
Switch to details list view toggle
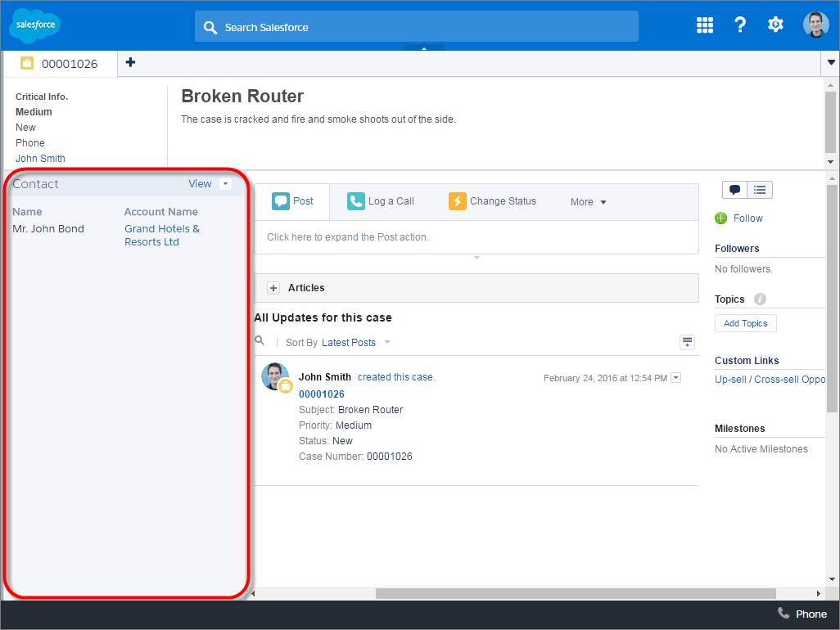point(760,190)
